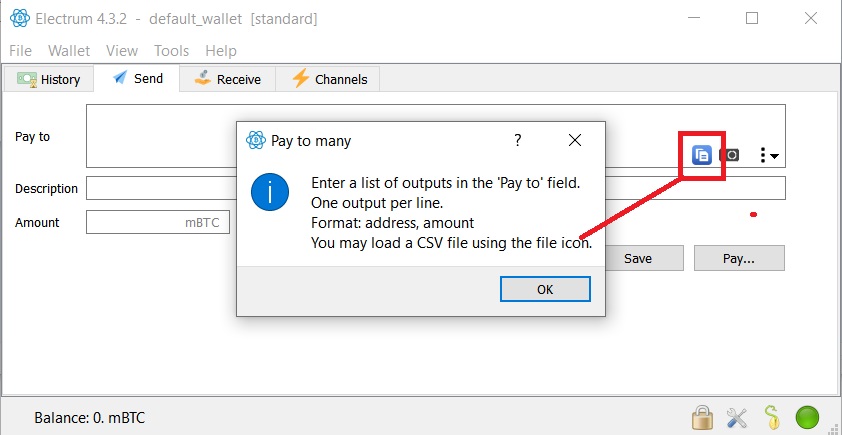This screenshot has width=842, height=435.
Task: Click the blue info icon in dialog
Action: [270, 192]
